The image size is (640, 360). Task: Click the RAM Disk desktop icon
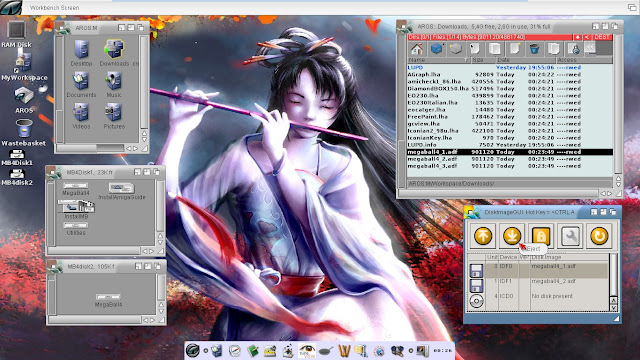coord(16,34)
